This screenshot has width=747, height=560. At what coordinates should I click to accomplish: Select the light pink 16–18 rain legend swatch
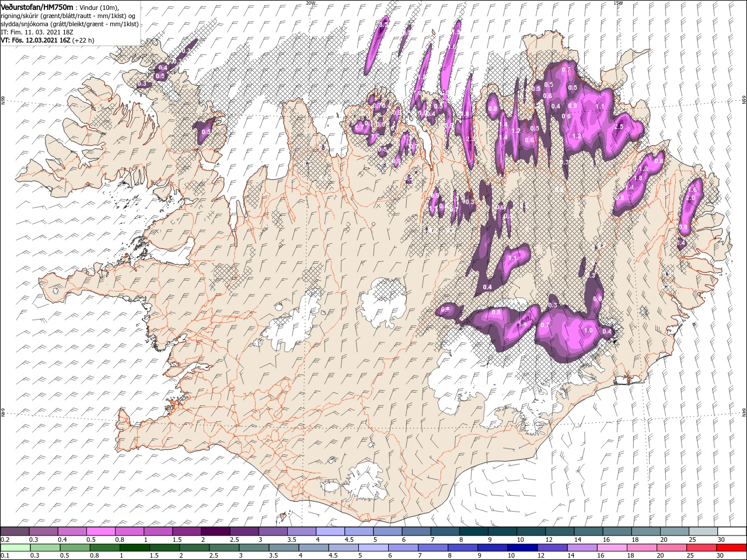pos(612,548)
